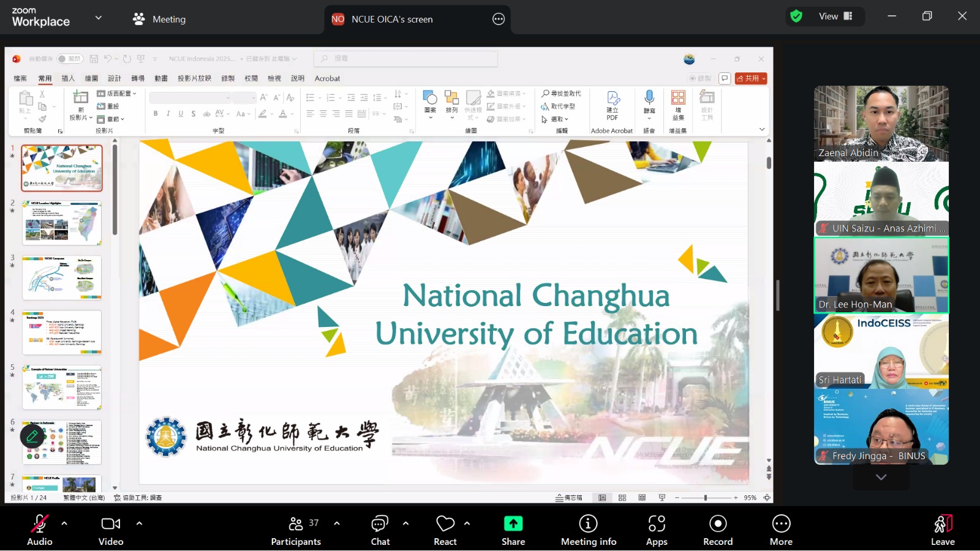
Task: Start sharing with the green Share icon
Action: [513, 523]
